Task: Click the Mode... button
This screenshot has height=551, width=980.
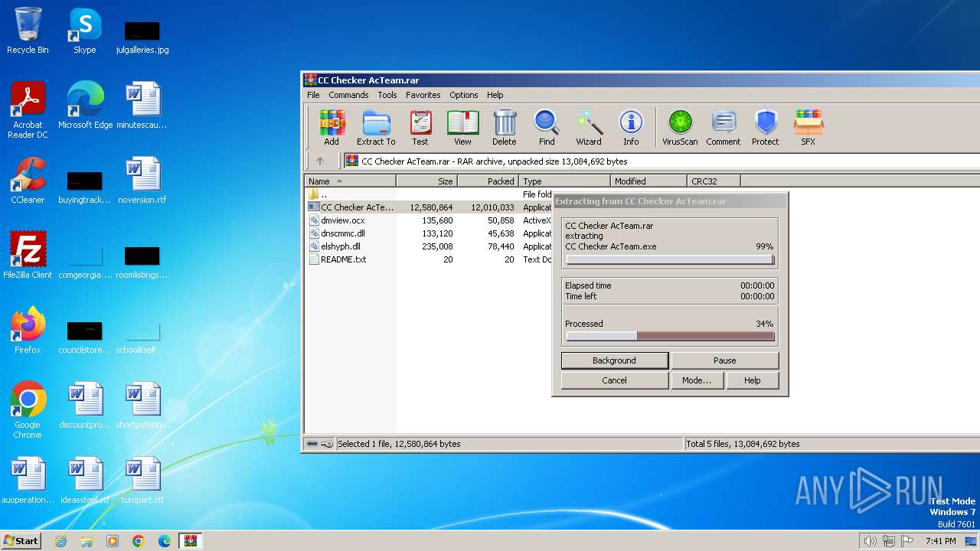Action: 697,380
